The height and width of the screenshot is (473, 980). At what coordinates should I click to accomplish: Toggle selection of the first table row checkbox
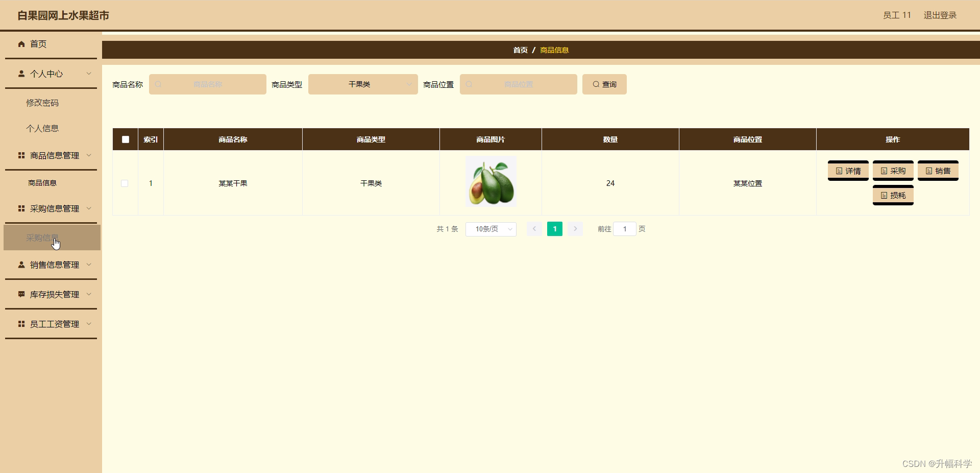pyautogui.click(x=125, y=184)
